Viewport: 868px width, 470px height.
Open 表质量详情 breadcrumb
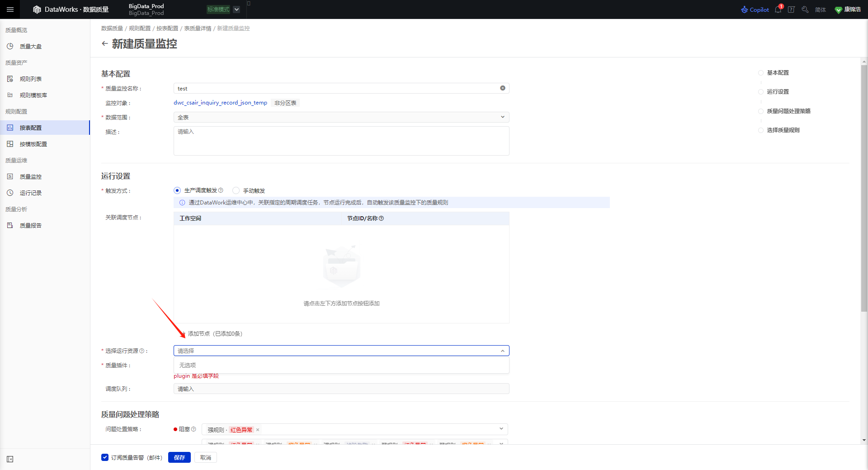198,28
